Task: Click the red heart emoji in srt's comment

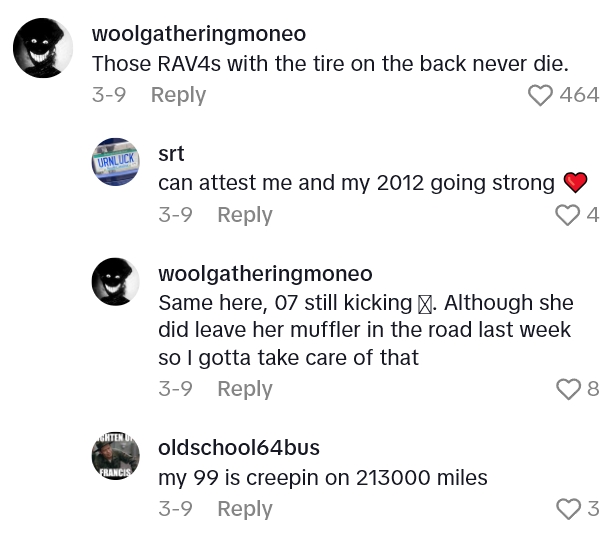Action: pos(575,183)
